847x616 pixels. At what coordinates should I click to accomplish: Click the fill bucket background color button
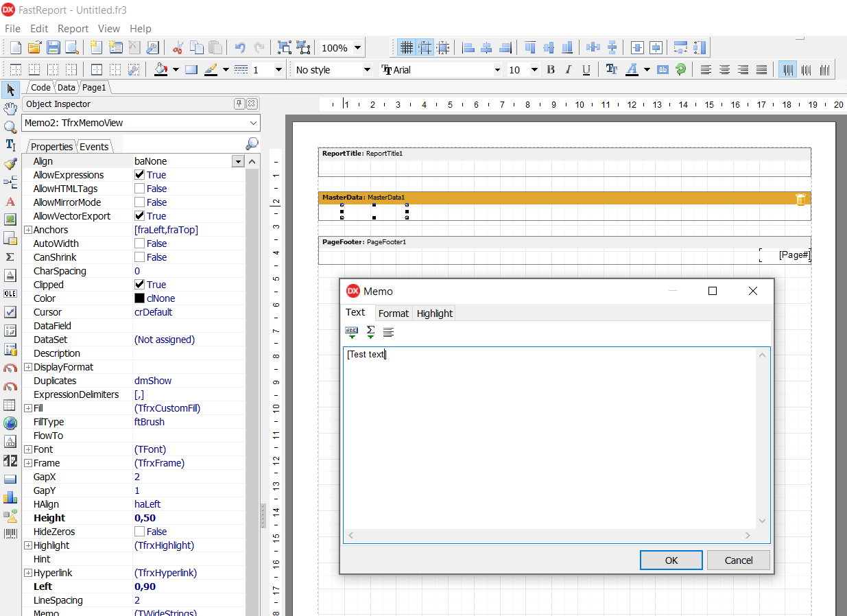pos(160,69)
